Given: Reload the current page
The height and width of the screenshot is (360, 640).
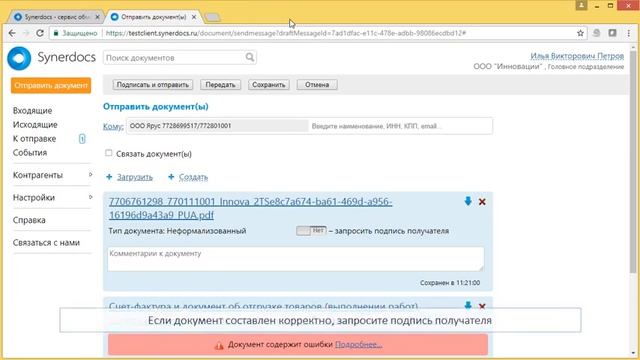Looking at the screenshot, I should click(x=40, y=33).
